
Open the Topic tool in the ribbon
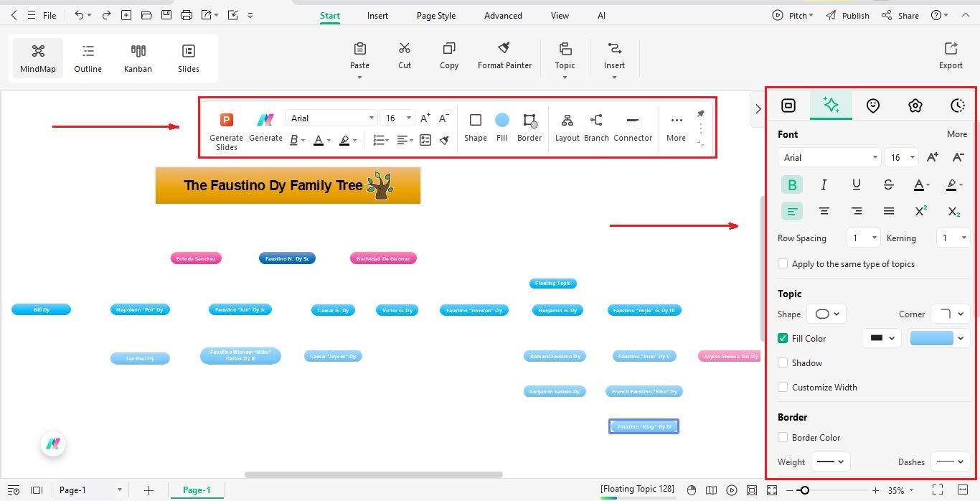point(565,56)
